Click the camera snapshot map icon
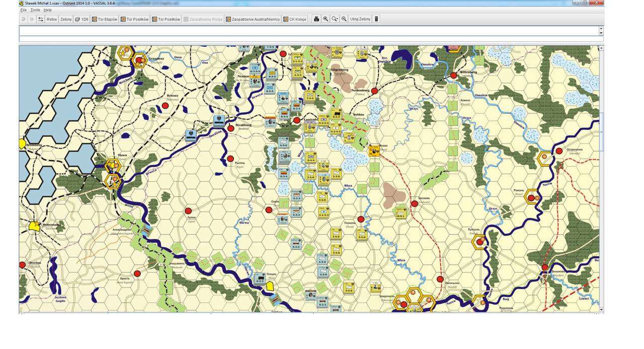The height and width of the screenshot is (349, 644). point(316,19)
